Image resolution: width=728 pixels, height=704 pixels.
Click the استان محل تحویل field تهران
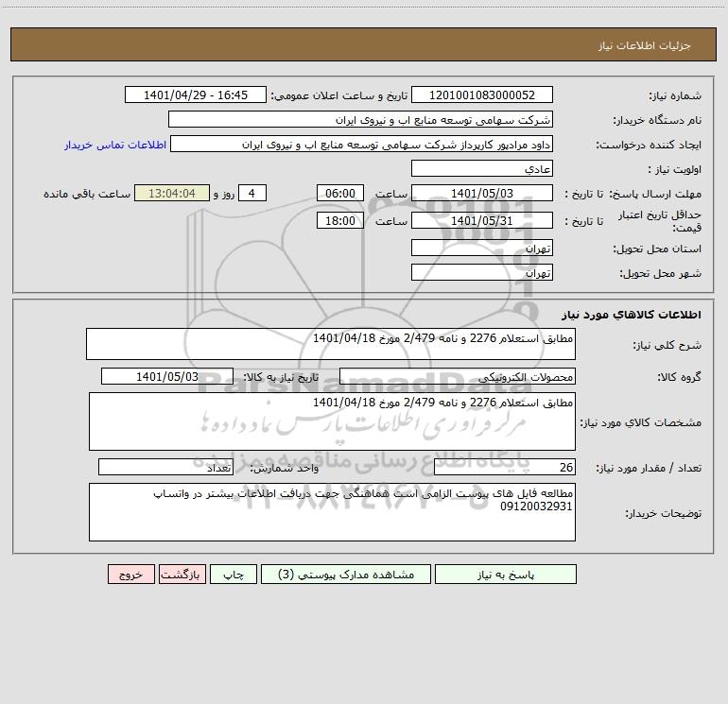482,248
